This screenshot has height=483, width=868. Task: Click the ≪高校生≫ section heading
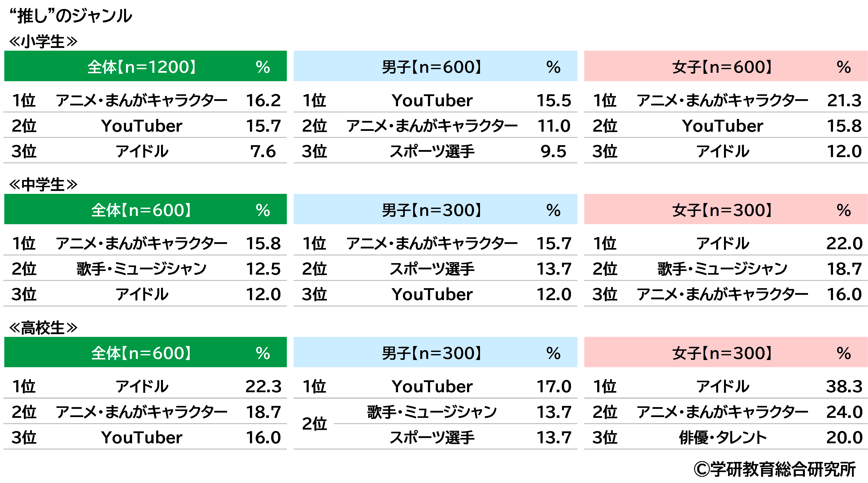[x=43, y=327]
